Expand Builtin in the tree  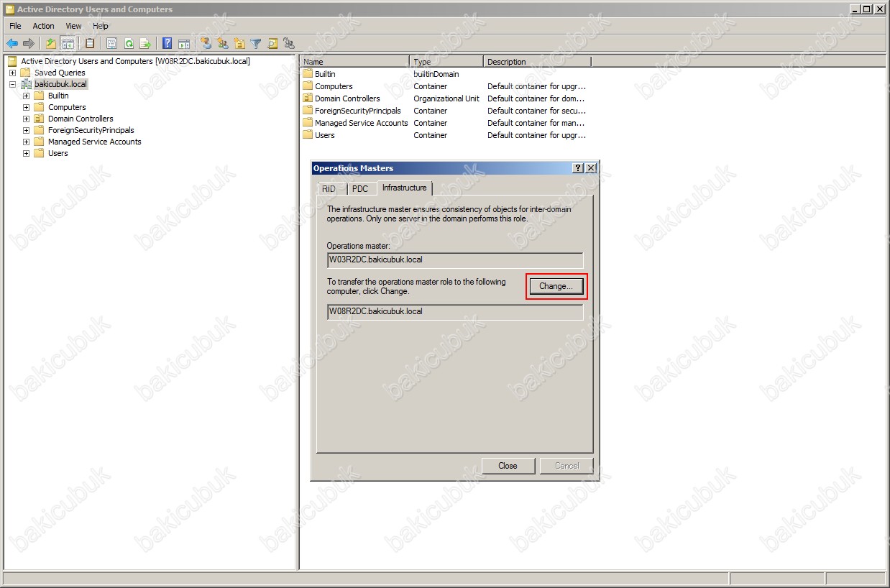(27, 96)
